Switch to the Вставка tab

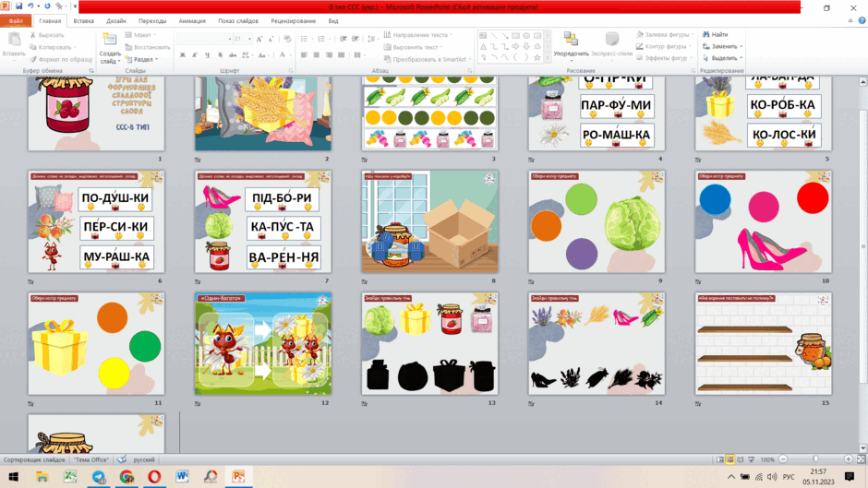[x=84, y=21]
